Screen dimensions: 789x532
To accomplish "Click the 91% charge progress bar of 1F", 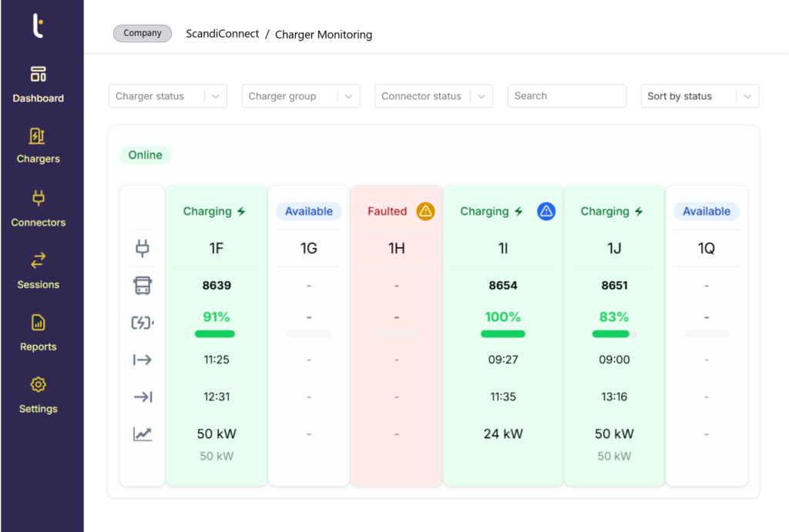I will 215,333.
